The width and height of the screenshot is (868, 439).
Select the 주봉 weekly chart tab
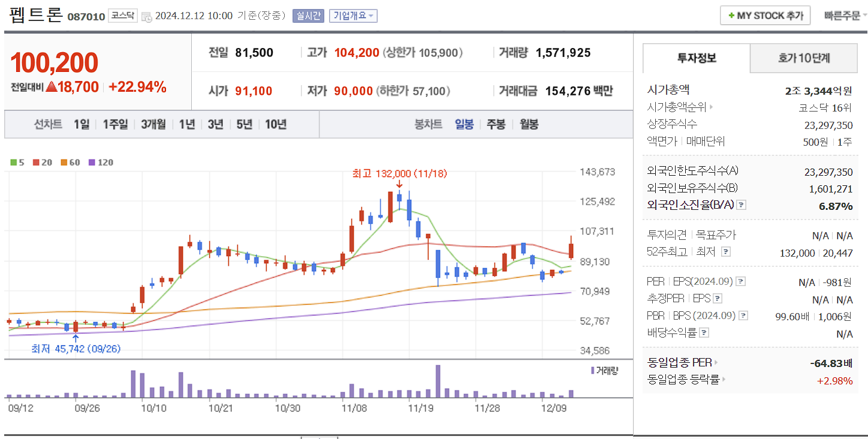[x=496, y=124]
